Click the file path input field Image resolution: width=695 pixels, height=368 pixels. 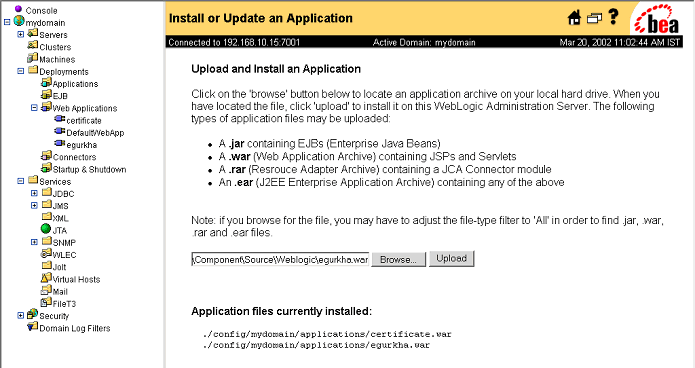coord(280,259)
